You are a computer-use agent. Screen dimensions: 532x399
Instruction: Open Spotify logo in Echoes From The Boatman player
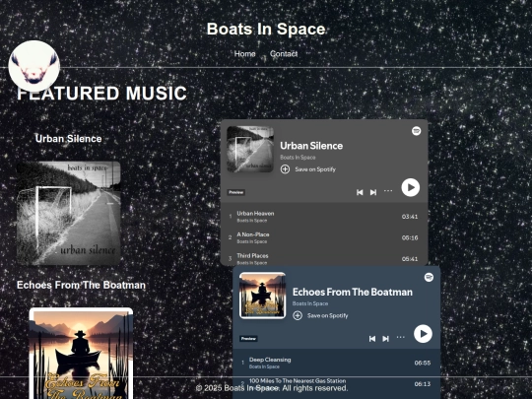[429, 277]
